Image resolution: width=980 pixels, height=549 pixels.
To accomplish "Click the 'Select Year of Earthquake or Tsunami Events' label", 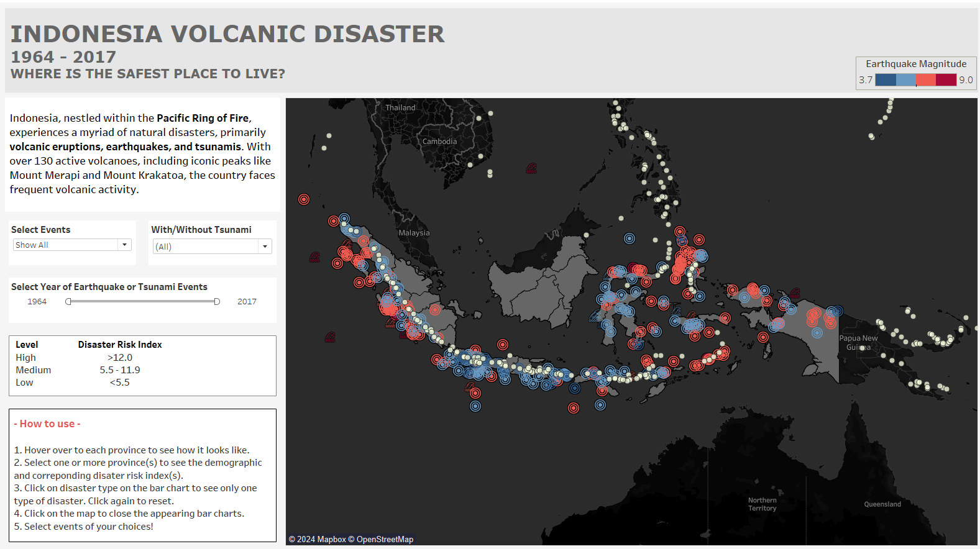I will pyautogui.click(x=109, y=287).
